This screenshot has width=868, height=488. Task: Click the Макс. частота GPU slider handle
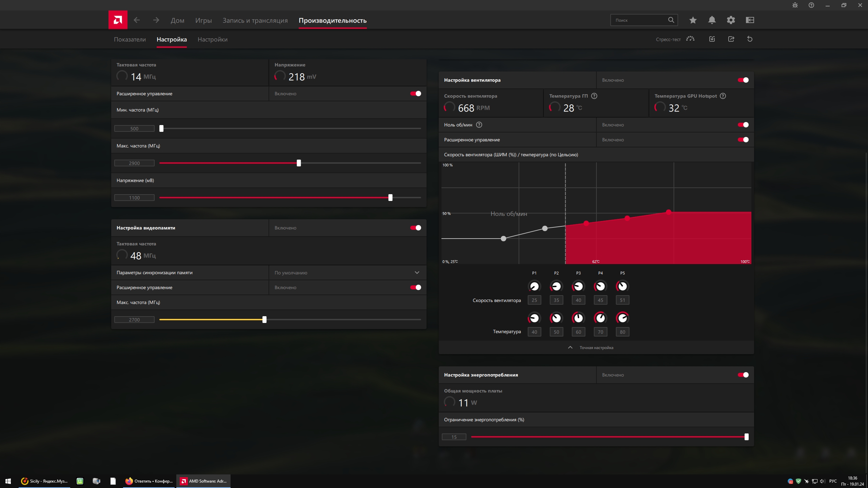pyautogui.click(x=299, y=163)
